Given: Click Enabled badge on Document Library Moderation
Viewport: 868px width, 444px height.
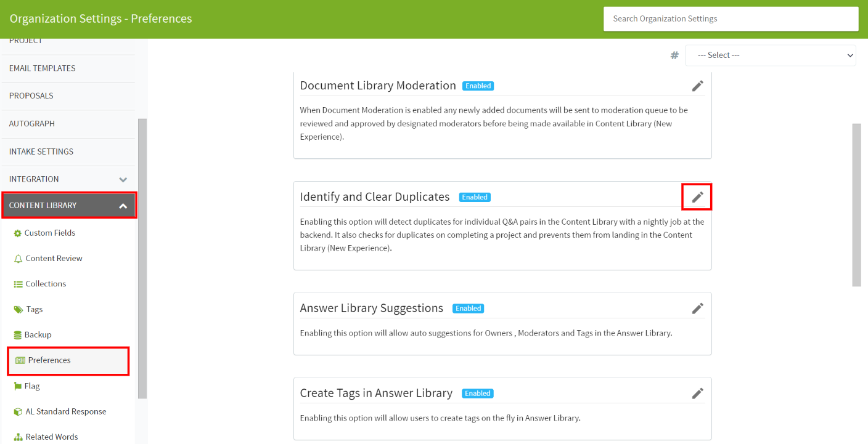Looking at the screenshot, I should [478, 86].
